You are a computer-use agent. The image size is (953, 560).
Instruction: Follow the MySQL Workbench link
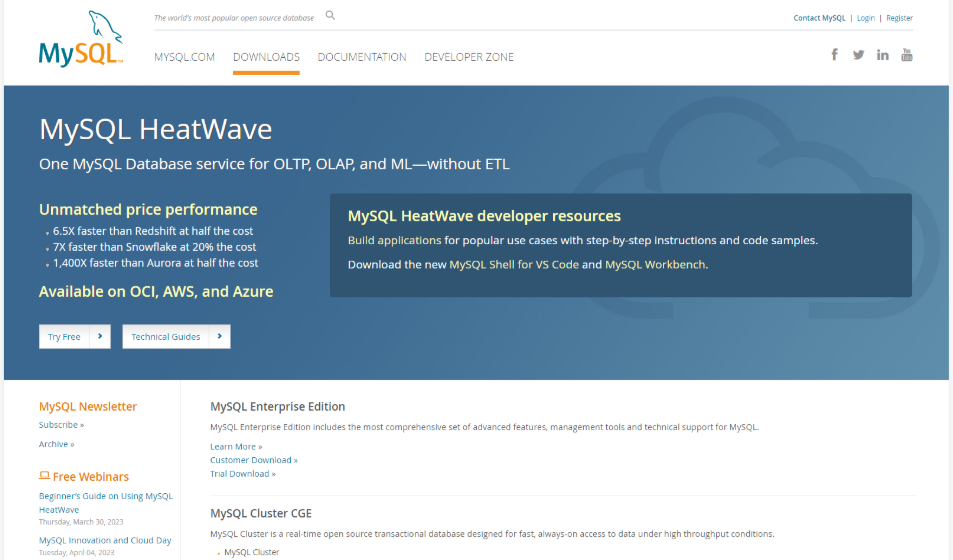655,265
